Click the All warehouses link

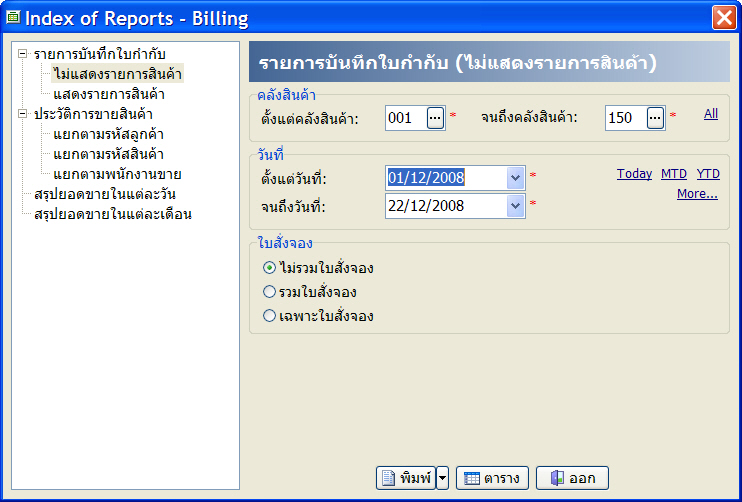click(710, 114)
